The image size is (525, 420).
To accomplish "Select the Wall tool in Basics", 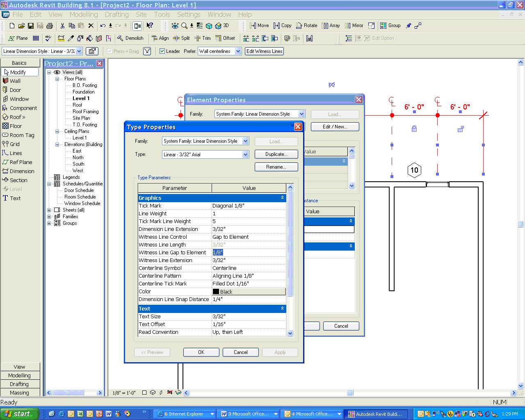I will [x=15, y=81].
